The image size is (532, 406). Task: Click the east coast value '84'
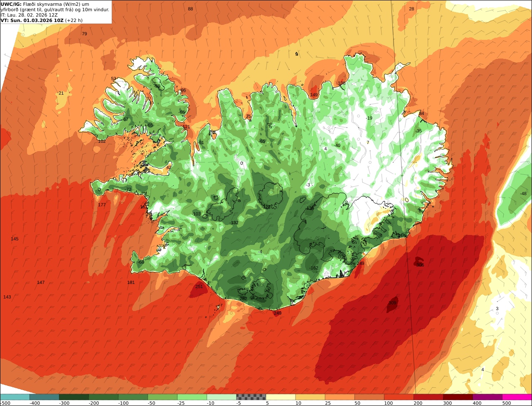pos(421,113)
